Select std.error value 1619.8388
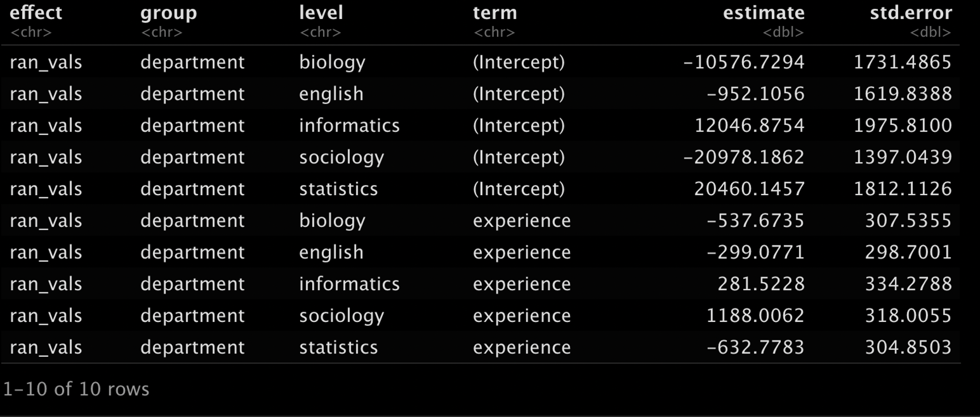980x417 pixels. coord(903,94)
